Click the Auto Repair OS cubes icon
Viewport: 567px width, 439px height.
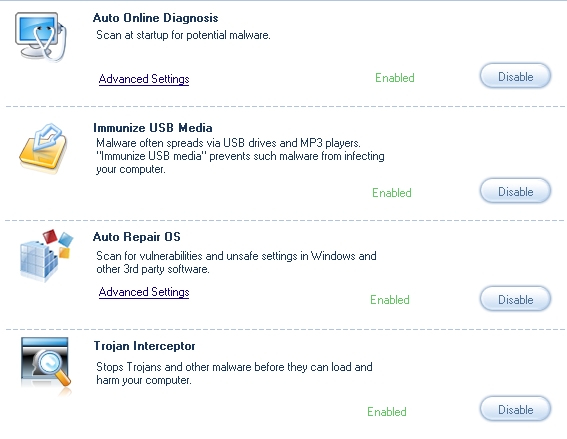coord(46,255)
